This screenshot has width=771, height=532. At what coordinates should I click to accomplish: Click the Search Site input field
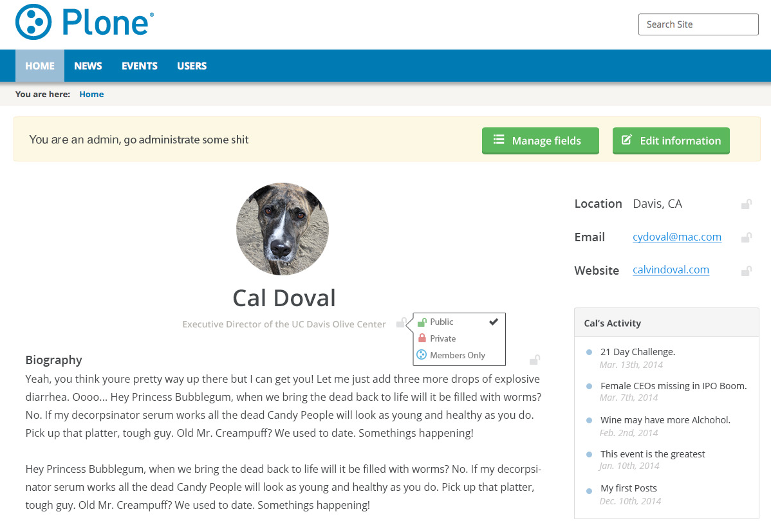pyautogui.click(x=698, y=24)
